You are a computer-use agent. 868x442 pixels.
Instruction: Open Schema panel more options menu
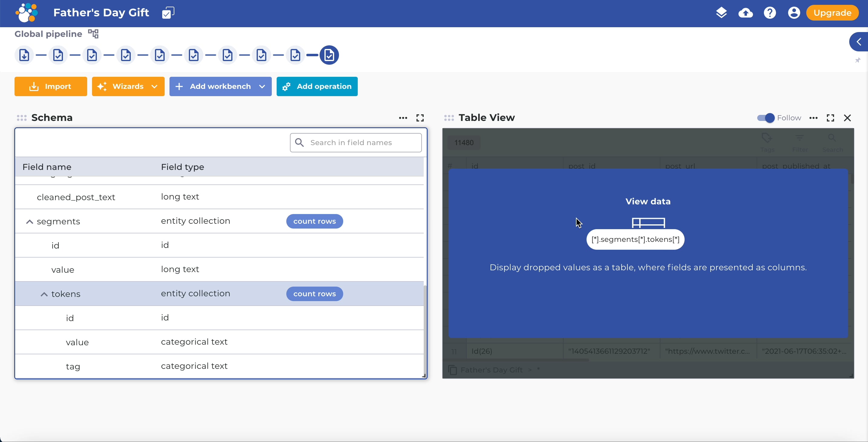tap(403, 118)
